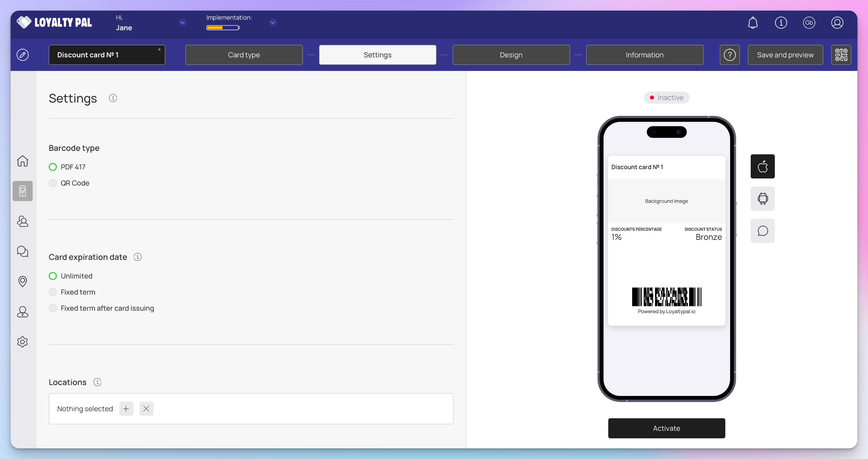Click the Activate button
This screenshot has width=868, height=459.
point(666,428)
